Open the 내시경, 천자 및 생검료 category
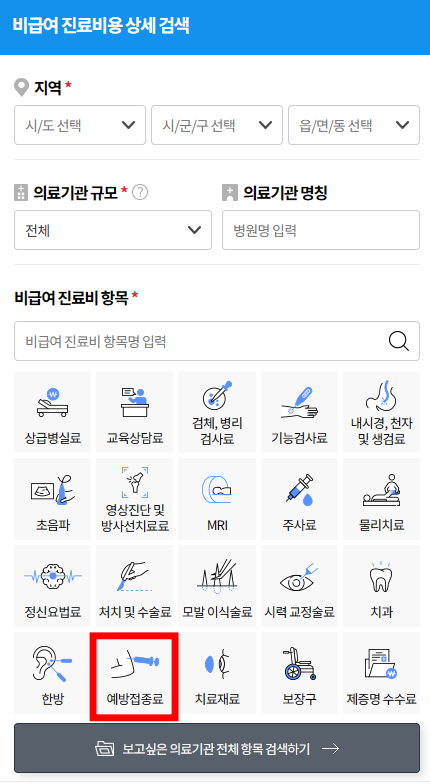The width and height of the screenshot is (430, 784). [382, 412]
